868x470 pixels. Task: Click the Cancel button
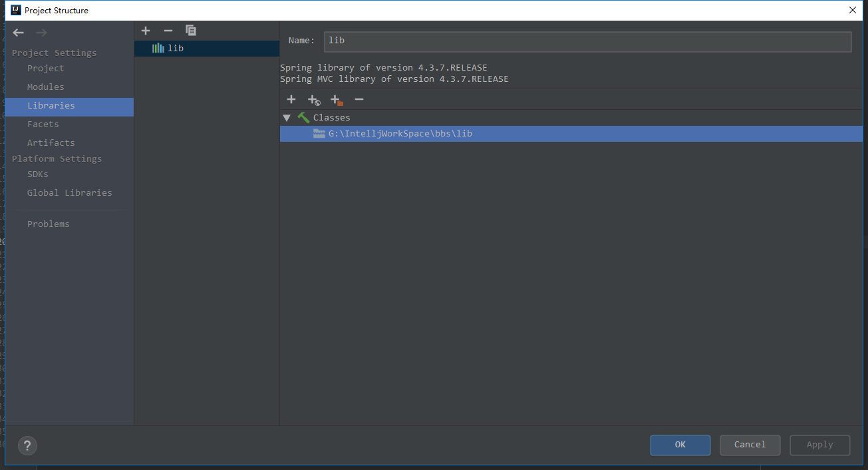click(x=750, y=445)
